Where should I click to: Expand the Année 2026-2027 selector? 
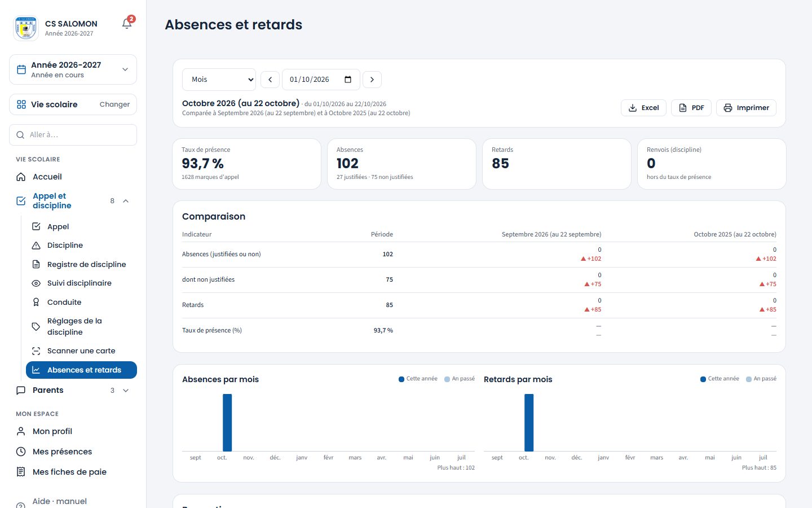coord(73,69)
